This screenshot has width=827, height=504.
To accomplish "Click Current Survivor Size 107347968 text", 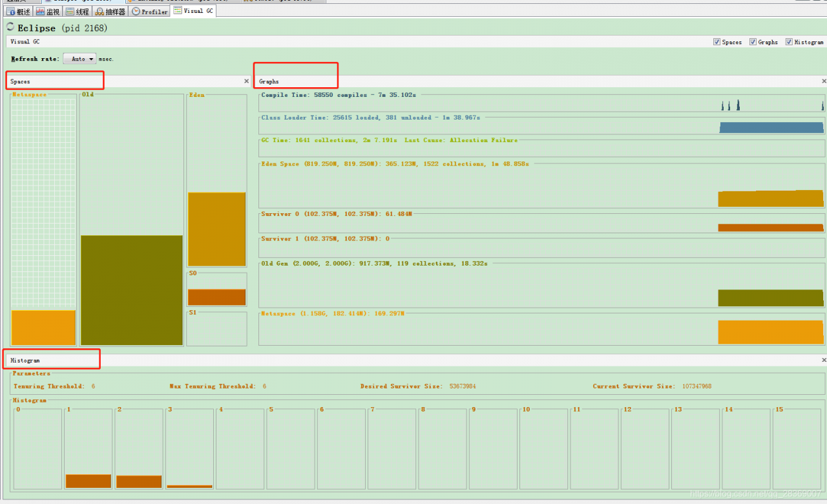I will point(652,386).
